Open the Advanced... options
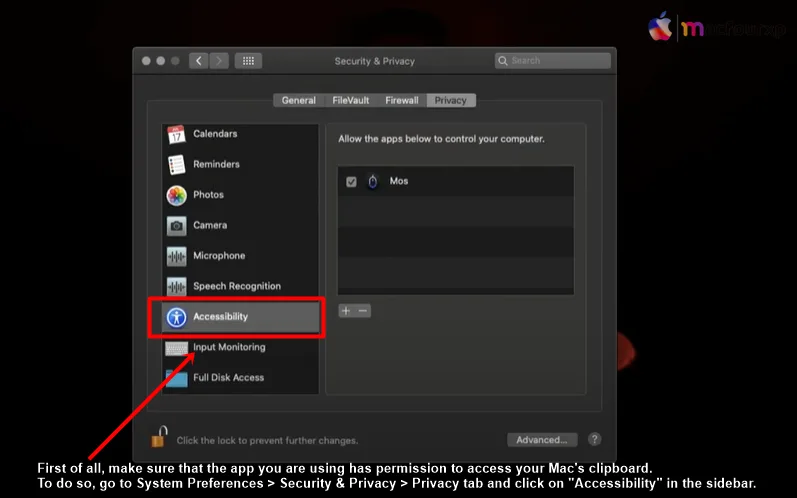Image resolution: width=797 pixels, height=498 pixels. pos(542,440)
